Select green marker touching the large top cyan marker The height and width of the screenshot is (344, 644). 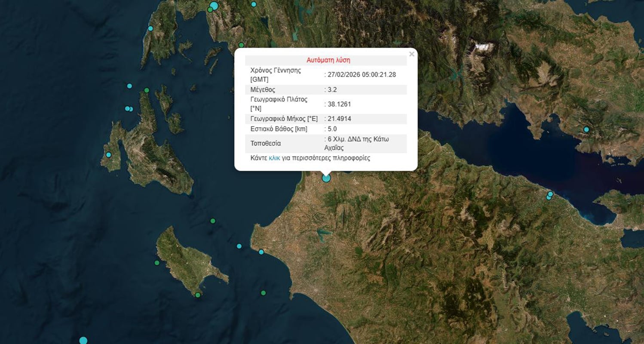click(x=210, y=9)
